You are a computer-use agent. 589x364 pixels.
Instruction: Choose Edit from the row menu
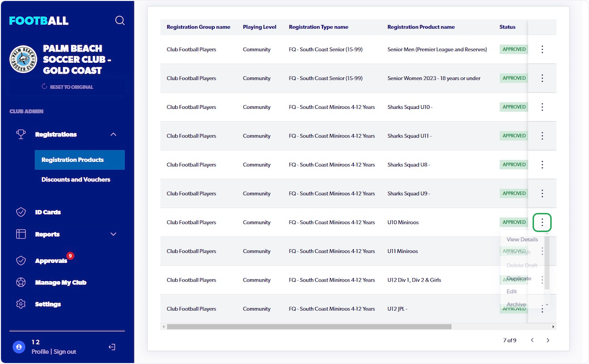(x=512, y=291)
